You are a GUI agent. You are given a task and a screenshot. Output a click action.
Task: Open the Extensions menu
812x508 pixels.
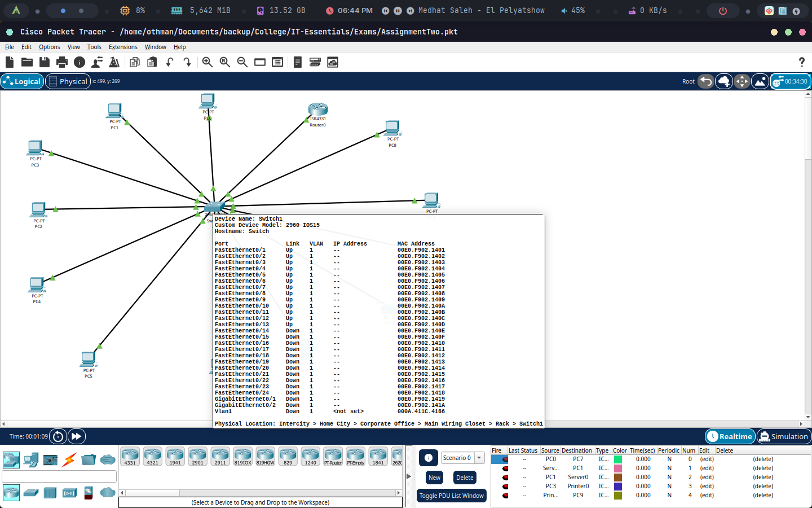coord(123,47)
